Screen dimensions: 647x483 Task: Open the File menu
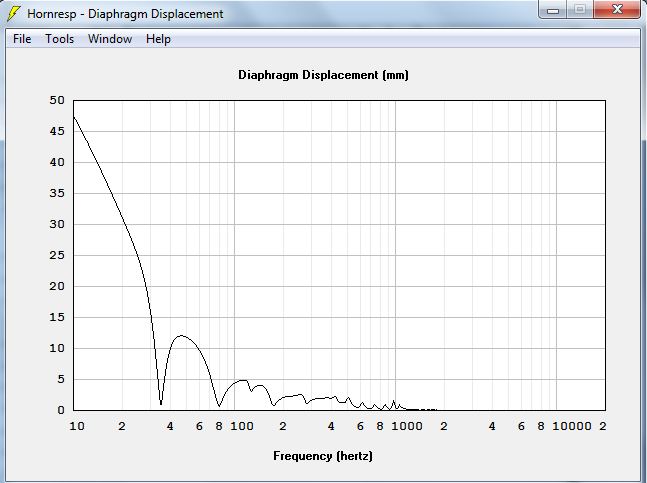pos(22,39)
